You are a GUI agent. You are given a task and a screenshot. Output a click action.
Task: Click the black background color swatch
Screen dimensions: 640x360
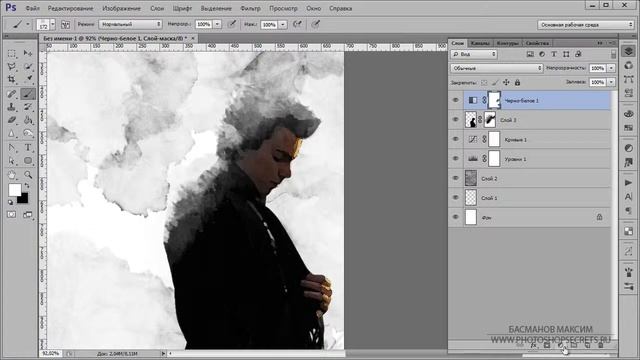pos(23,199)
